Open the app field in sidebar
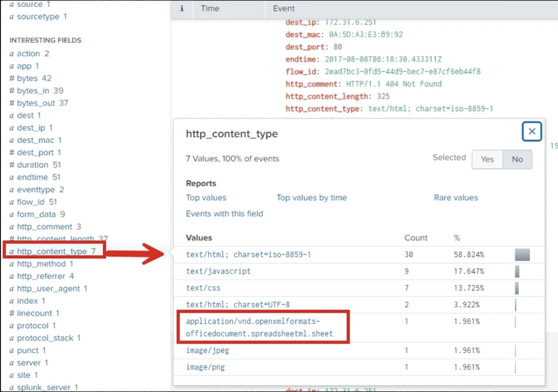This screenshot has height=392, width=558. coord(24,66)
